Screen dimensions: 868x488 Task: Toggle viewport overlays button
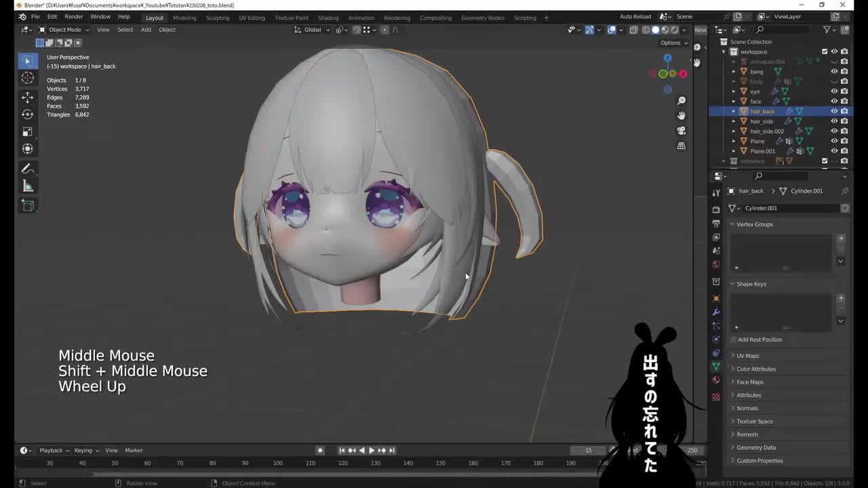click(x=612, y=30)
